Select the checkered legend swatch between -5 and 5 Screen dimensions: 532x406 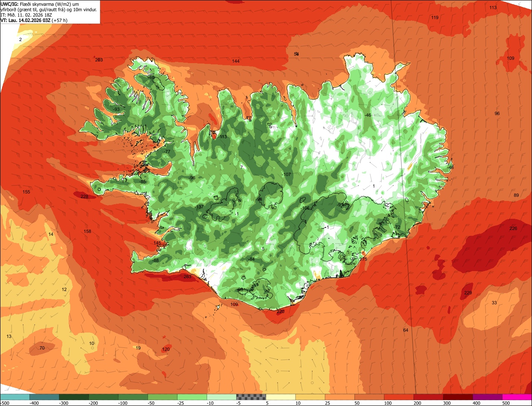click(251, 397)
